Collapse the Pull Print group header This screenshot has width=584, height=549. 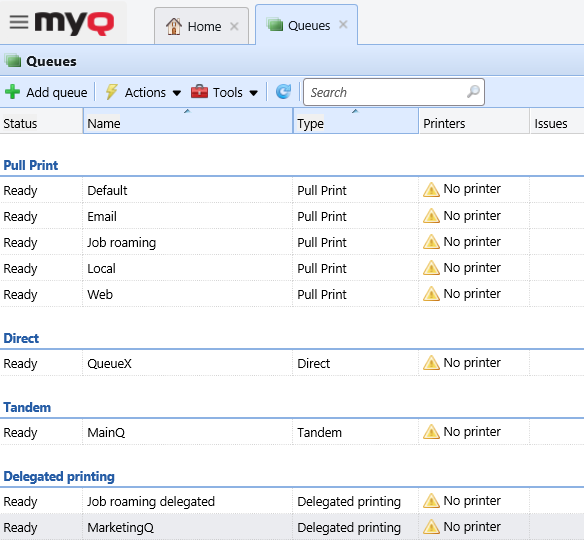[x=31, y=165]
